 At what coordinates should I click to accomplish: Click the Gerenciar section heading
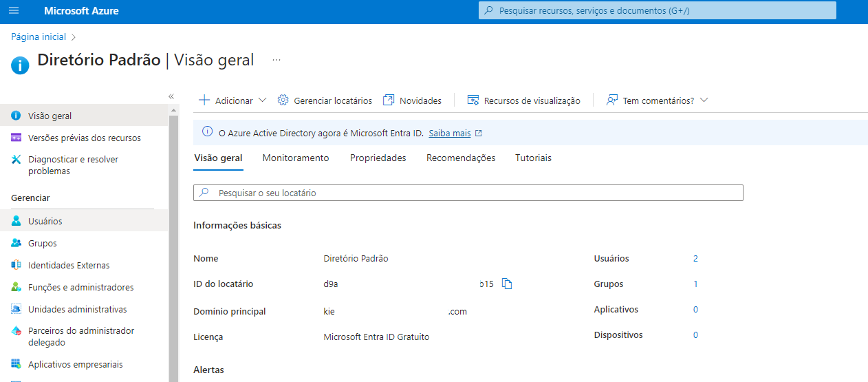[30, 198]
